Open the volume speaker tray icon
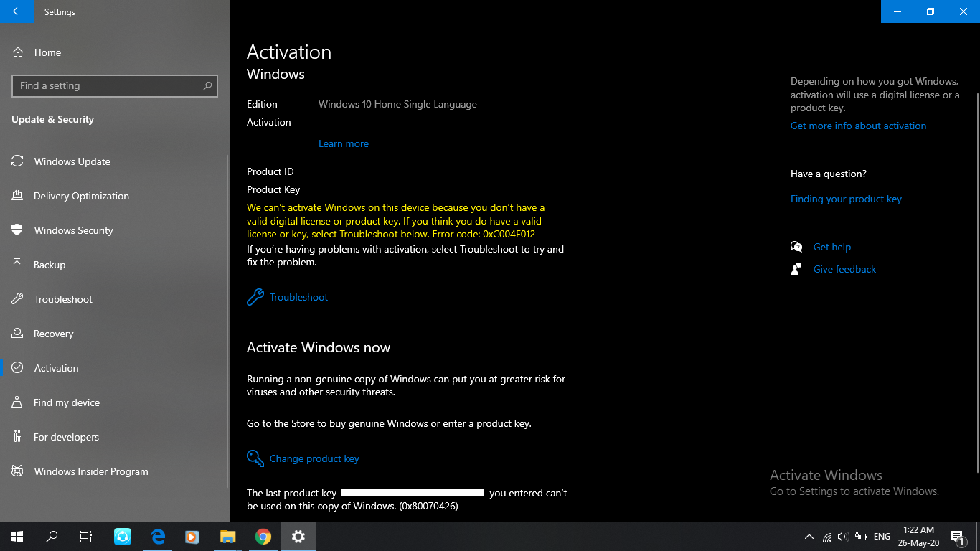 pos(843,537)
